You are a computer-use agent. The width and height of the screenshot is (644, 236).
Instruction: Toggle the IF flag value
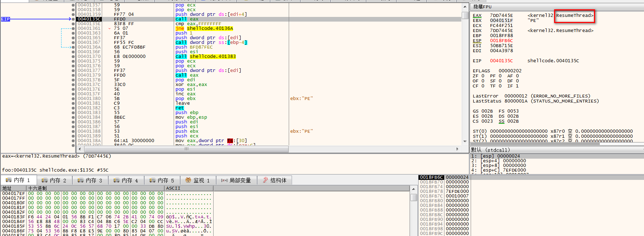[517, 86]
